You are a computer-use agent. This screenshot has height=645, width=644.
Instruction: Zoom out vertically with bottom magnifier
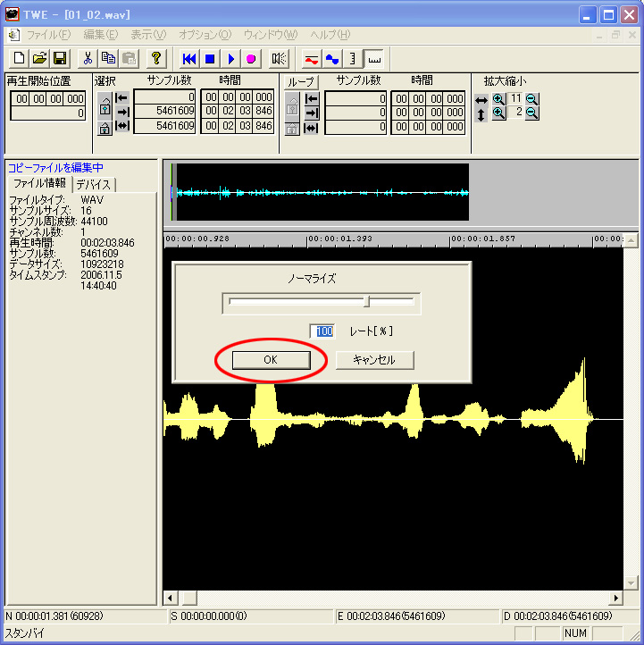(531, 113)
